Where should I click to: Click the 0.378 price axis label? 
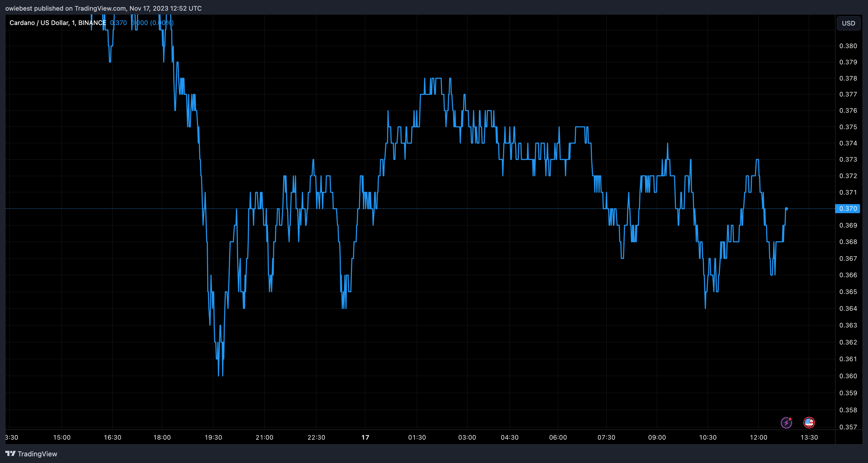pyautogui.click(x=848, y=78)
